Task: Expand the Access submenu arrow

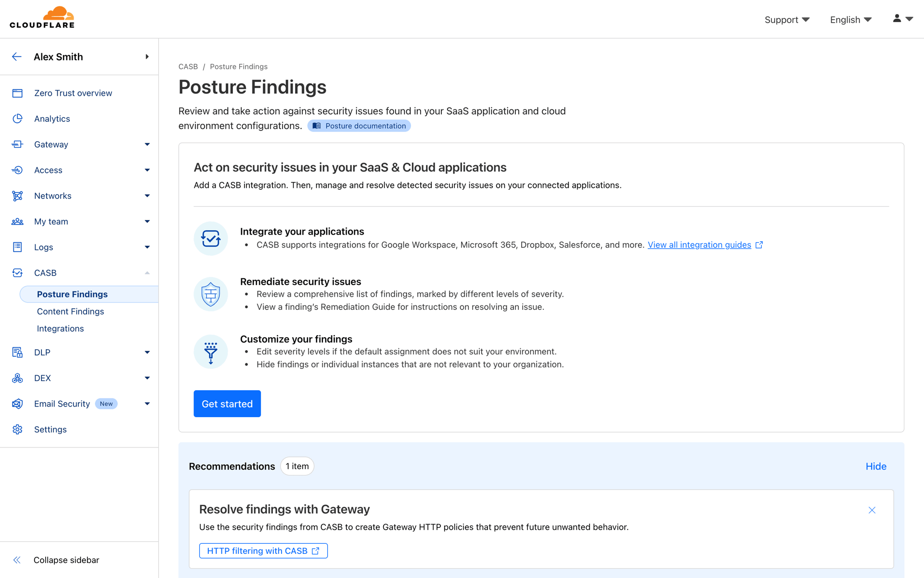Action: coord(147,170)
